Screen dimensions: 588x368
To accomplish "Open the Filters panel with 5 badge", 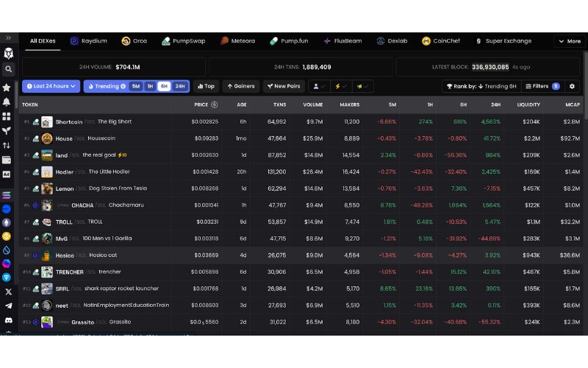I will coord(542,86).
